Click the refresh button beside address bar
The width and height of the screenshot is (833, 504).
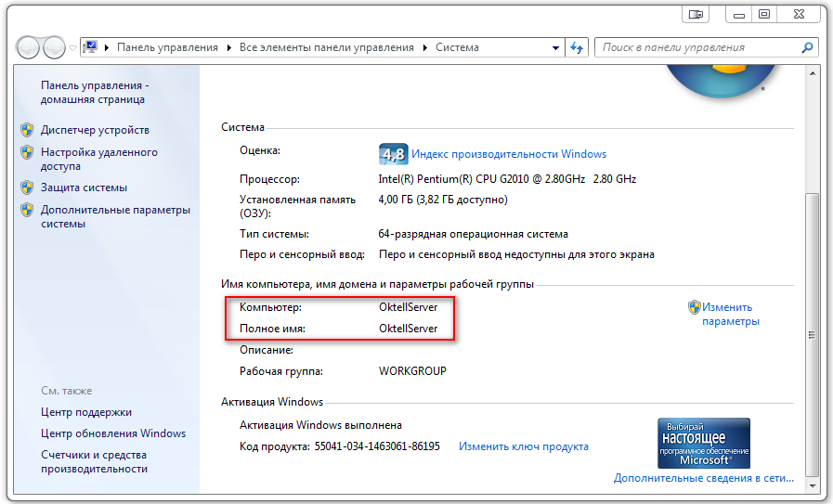(577, 47)
